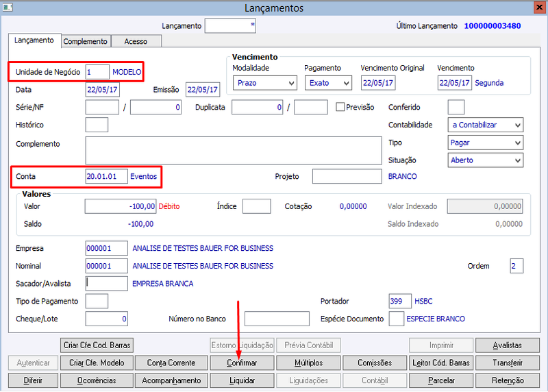Open the Acesso tab
This screenshot has width=548, height=392.
136,41
